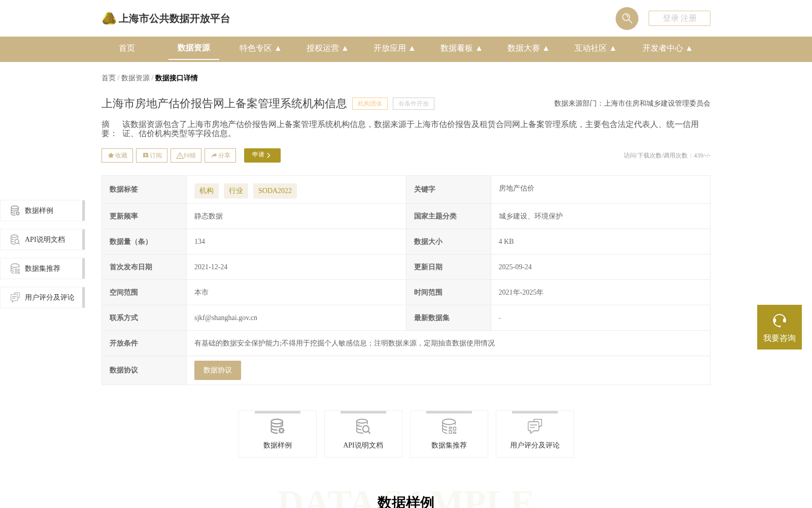The height and width of the screenshot is (508, 812).
Task: Open the 数据协议 button
Action: coord(218,370)
